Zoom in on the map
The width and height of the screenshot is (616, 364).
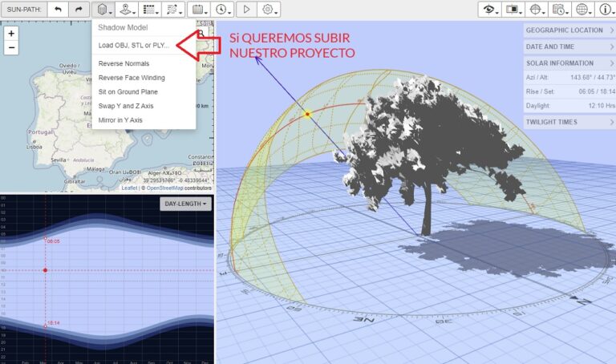point(11,34)
